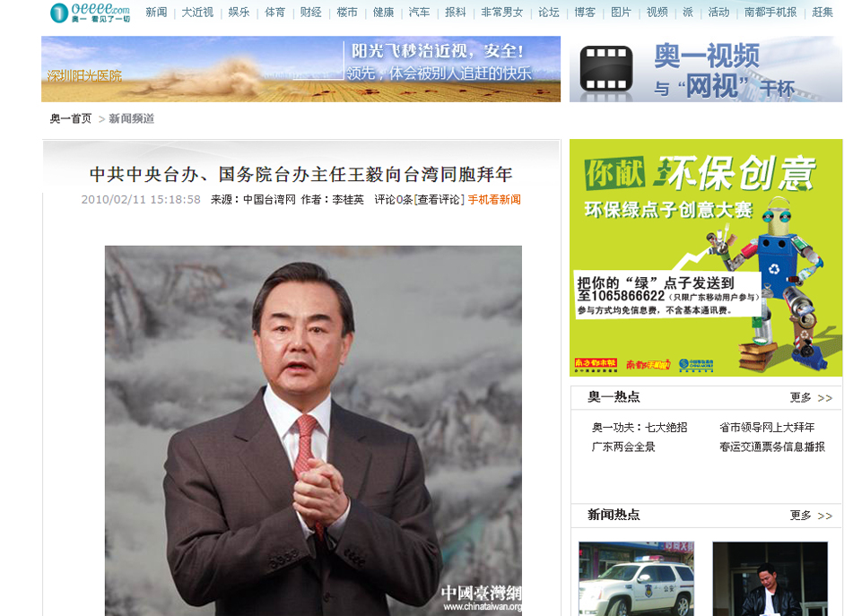853x616 pixels.
Task: Navigate to the 视频 video section
Action: coord(657,13)
